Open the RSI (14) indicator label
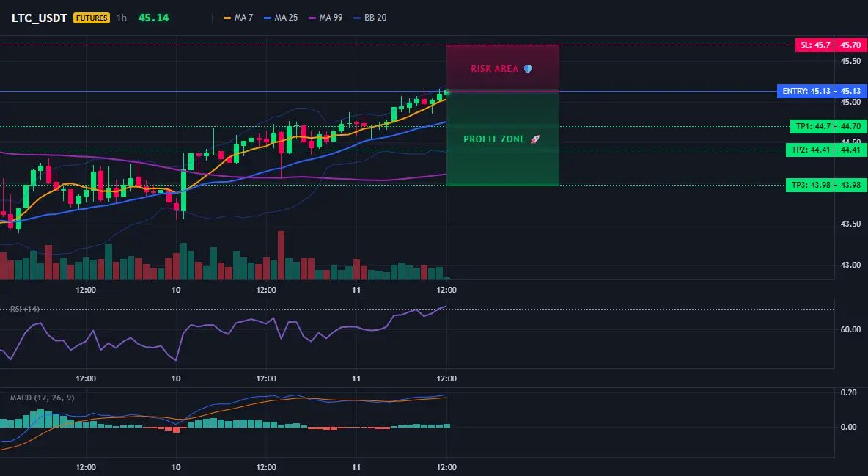 tap(24, 309)
